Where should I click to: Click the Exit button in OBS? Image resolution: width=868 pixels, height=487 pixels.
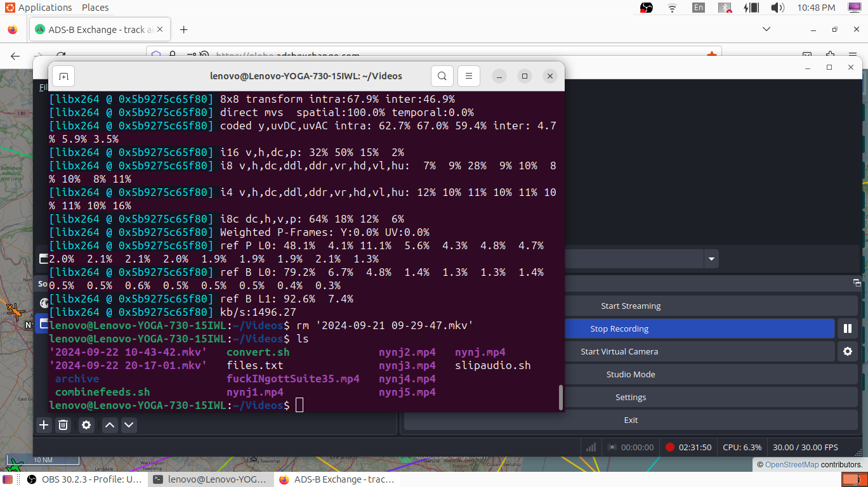(631, 420)
